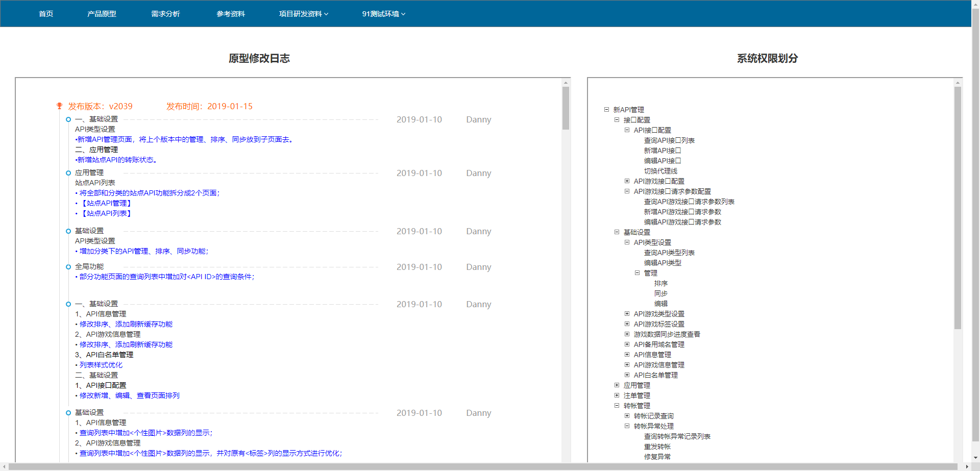Screen dimensions: 980x471
Task: Click the 应用管理 timeline entry marker
Action: [x=68, y=173]
